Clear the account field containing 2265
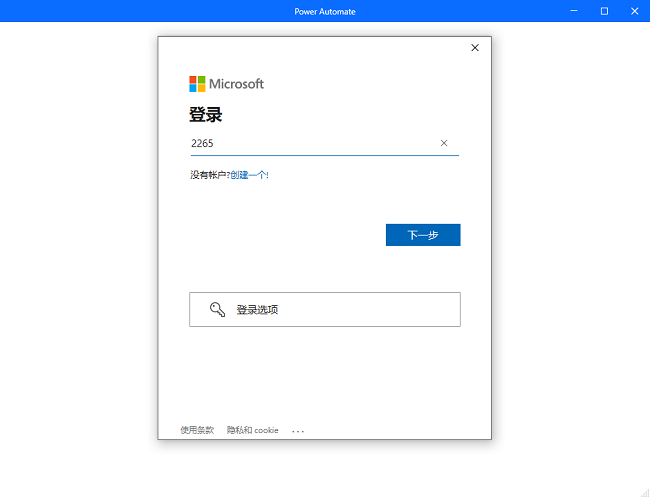The height and width of the screenshot is (498, 650). click(x=444, y=143)
